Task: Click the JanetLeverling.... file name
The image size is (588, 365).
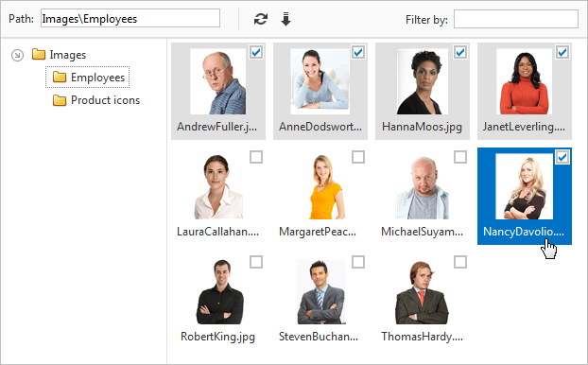Action: click(x=524, y=127)
